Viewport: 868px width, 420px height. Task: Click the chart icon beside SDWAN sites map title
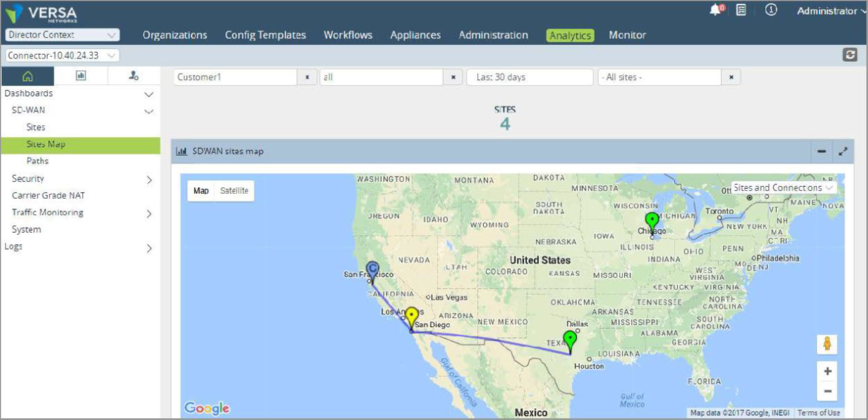point(181,151)
